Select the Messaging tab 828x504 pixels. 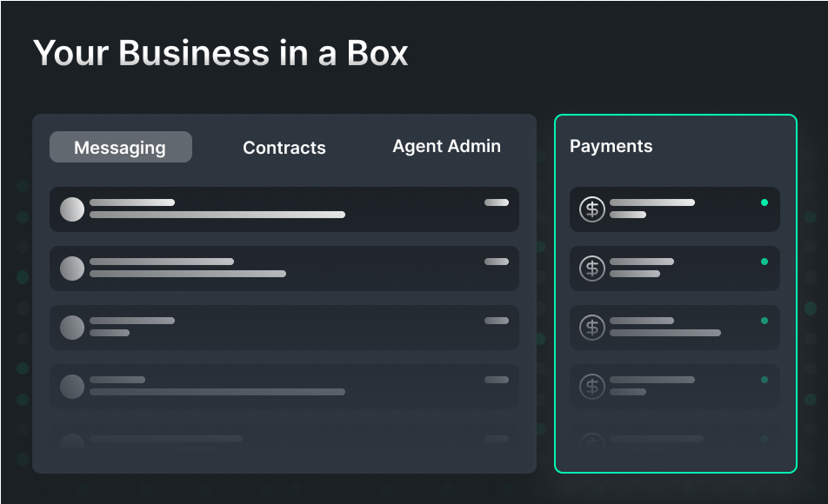tap(120, 147)
